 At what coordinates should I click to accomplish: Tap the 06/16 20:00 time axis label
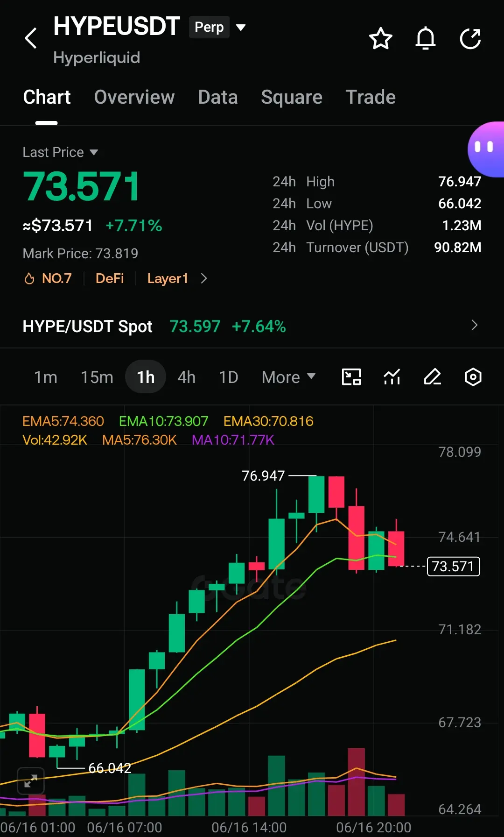tap(374, 828)
